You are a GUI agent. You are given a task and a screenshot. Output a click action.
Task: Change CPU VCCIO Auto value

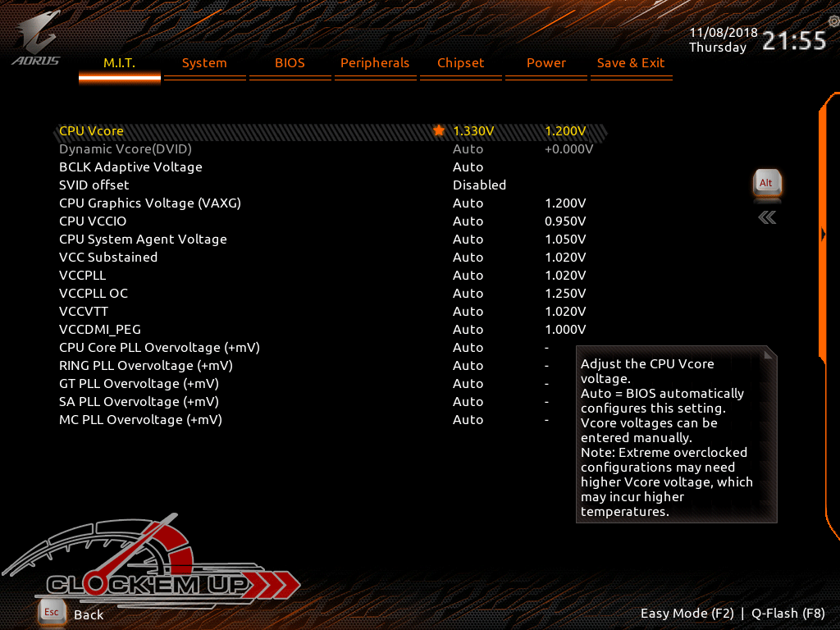tap(468, 221)
